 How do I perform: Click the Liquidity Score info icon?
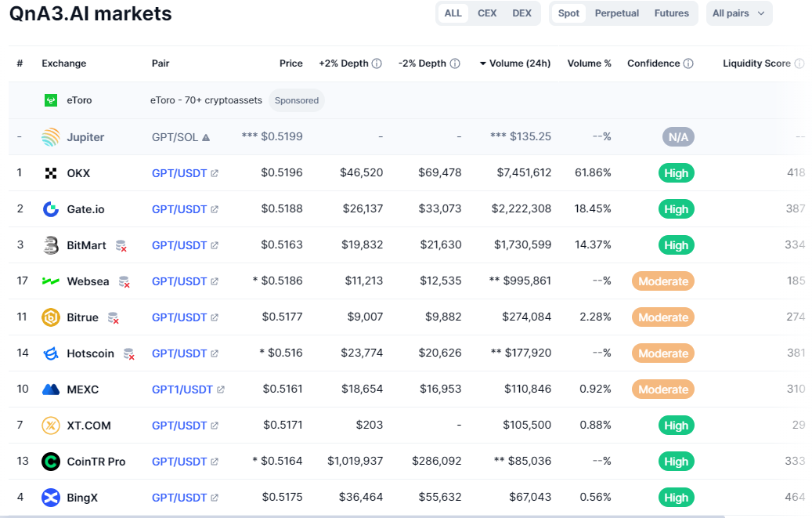799,63
